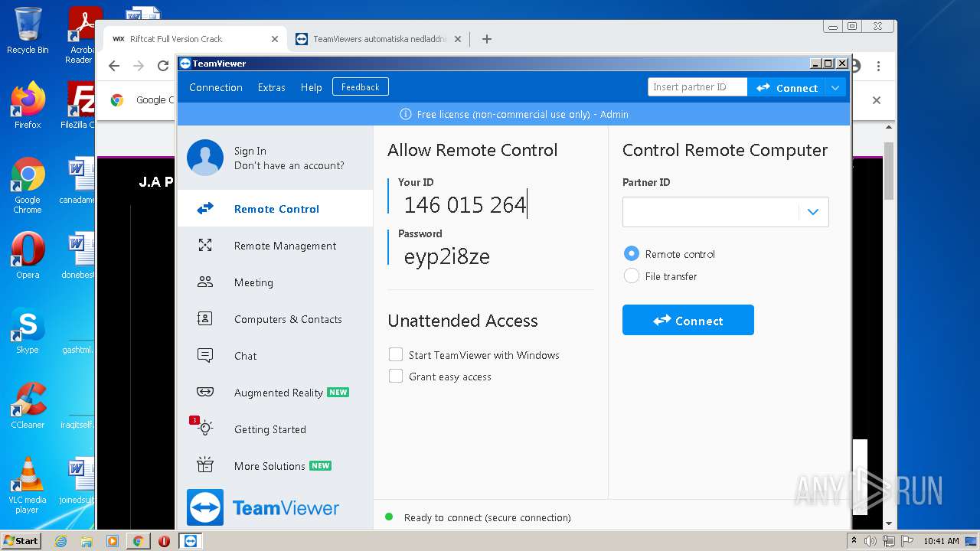Click the volume speaker tray icon
Image resolution: width=980 pixels, height=551 pixels.
871,541
